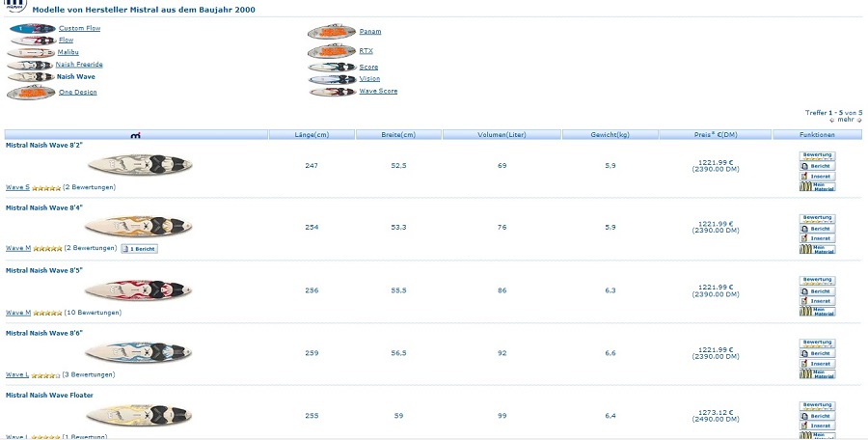This screenshot has width=868, height=440.
Task: Open Bewertung button for Naish Wave 8'4"
Action: pos(817,218)
